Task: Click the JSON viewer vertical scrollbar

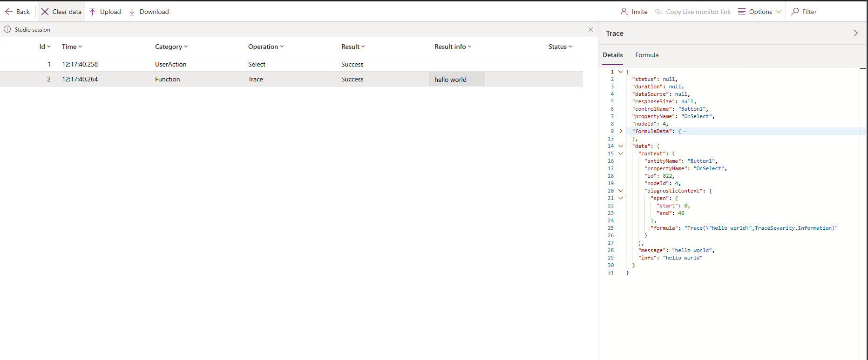Action: coord(863,214)
